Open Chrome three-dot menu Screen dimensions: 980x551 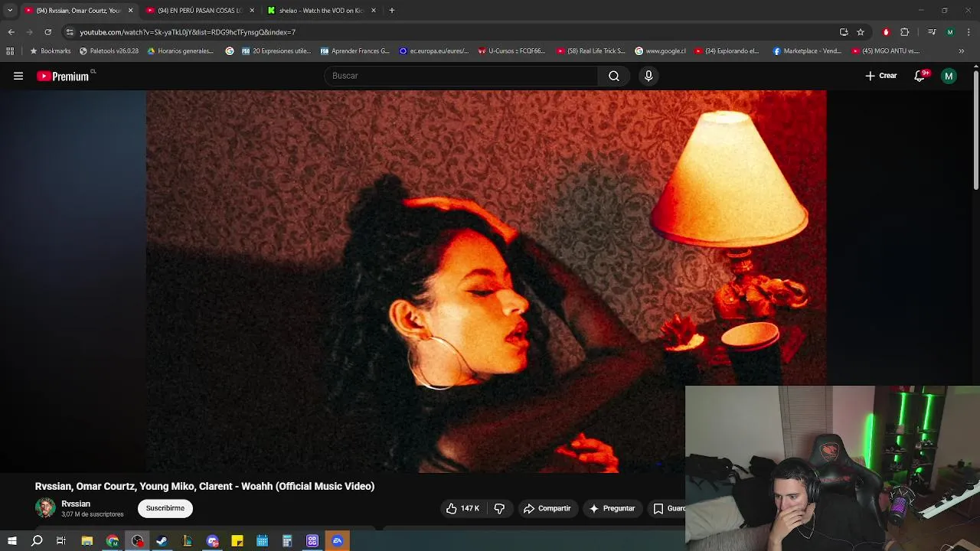coord(969,32)
